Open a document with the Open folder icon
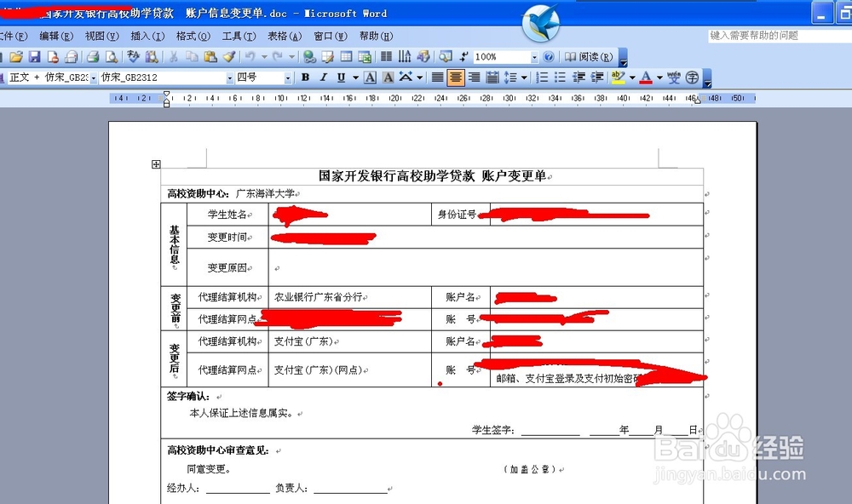This screenshot has width=852, height=504. point(16,56)
